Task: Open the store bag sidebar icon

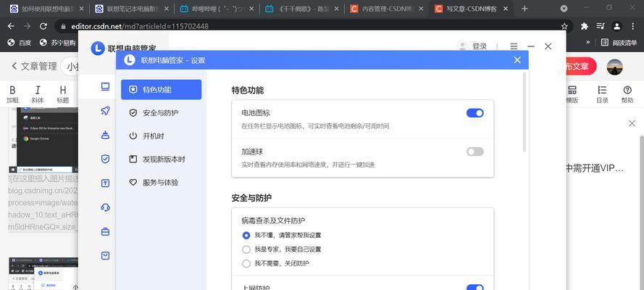Action: pos(106,256)
